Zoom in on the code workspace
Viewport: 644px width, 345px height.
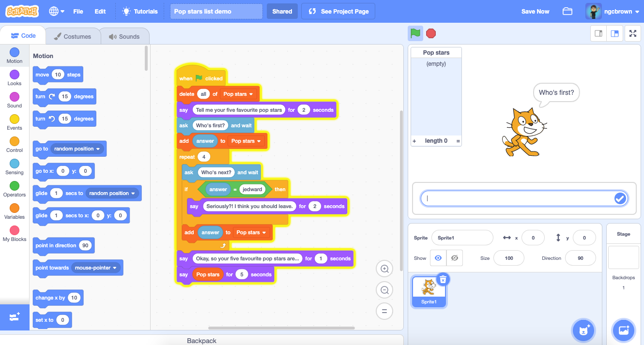[385, 269]
